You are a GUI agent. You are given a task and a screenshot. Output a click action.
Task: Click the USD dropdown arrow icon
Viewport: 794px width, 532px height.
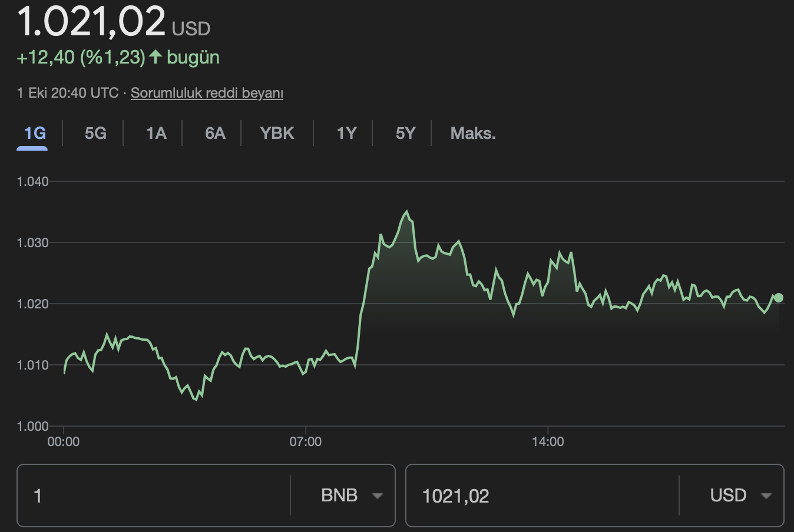(x=766, y=496)
